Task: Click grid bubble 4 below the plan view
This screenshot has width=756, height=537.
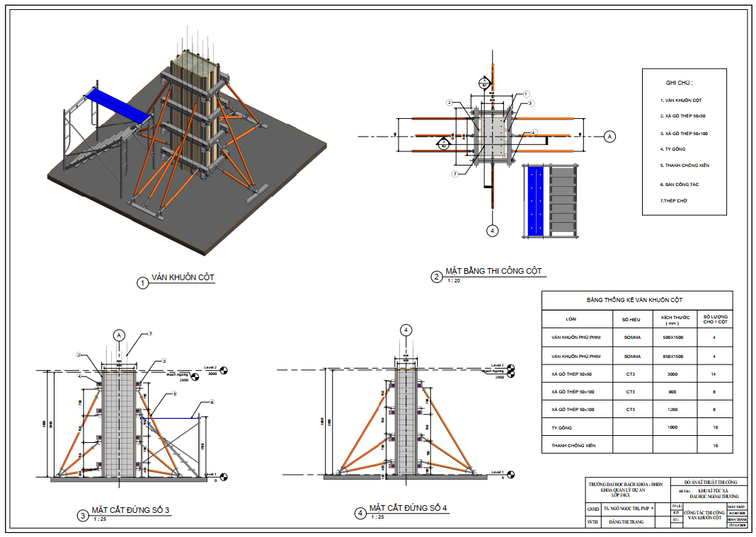Action: click(493, 230)
